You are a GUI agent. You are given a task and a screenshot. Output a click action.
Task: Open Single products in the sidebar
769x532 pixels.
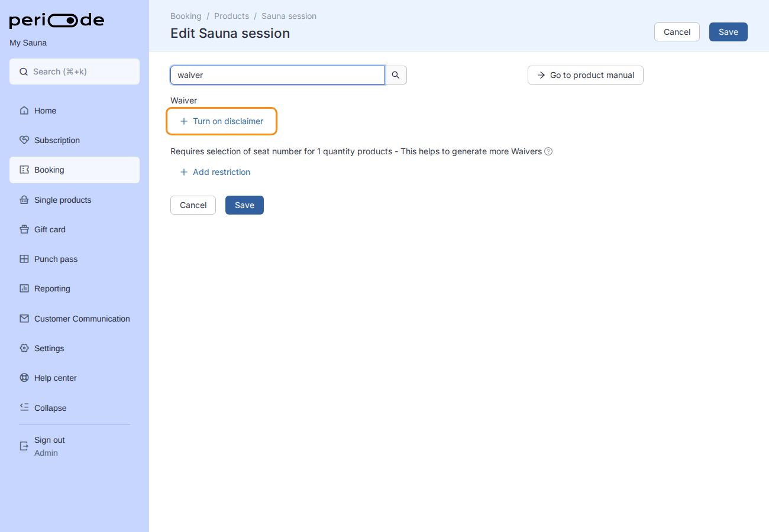coord(75,200)
